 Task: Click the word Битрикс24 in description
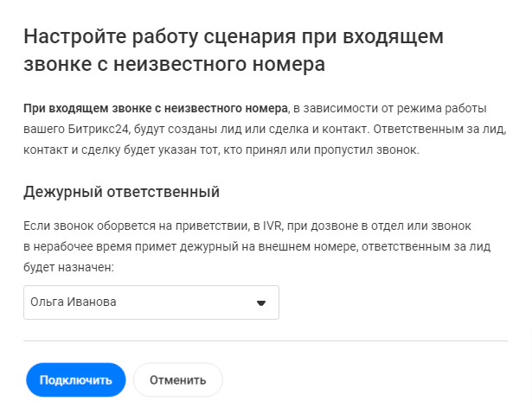[115, 130]
